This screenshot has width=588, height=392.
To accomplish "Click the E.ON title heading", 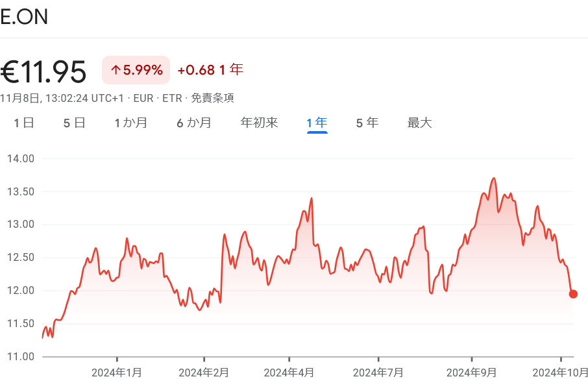I will coord(25,16).
